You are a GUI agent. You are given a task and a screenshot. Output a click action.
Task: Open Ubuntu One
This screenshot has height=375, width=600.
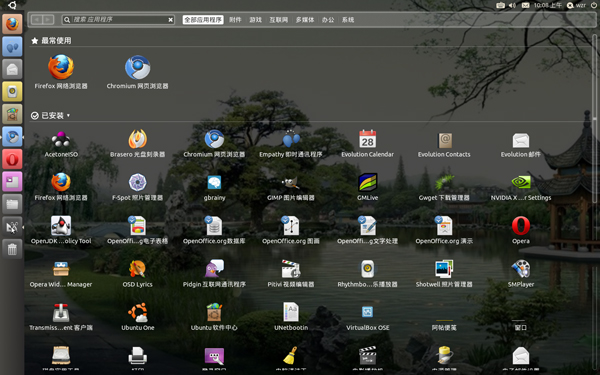coord(138,317)
